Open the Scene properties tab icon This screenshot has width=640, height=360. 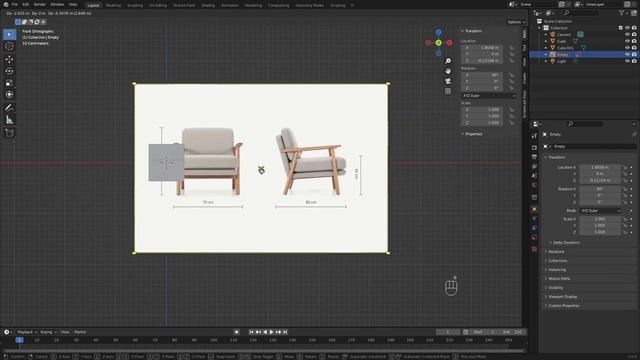click(x=534, y=176)
